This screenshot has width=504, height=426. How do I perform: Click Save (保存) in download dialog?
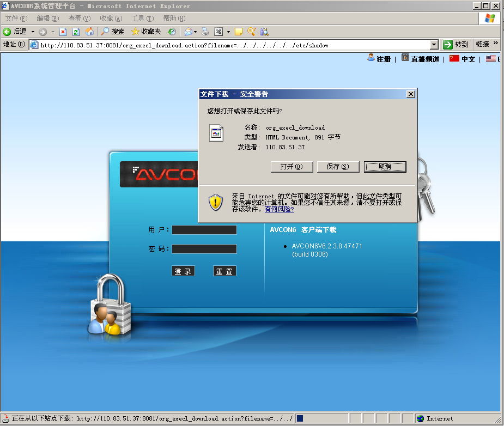338,167
